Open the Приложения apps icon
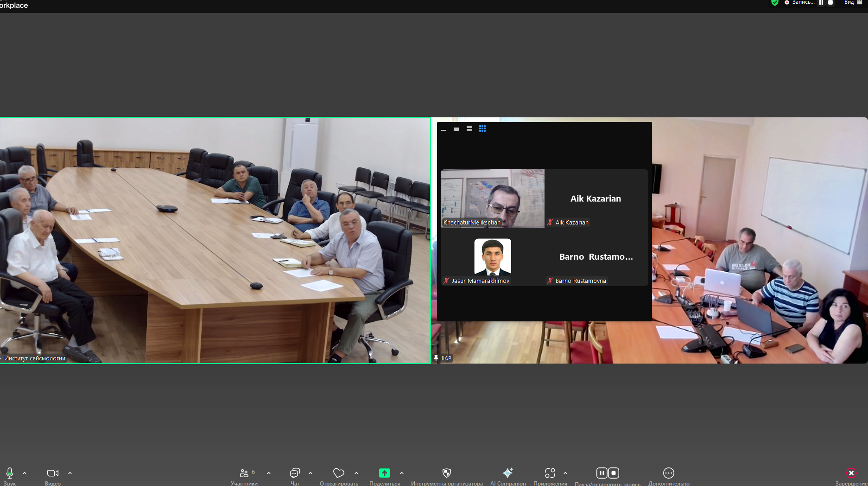The height and width of the screenshot is (486, 868). [x=550, y=473]
